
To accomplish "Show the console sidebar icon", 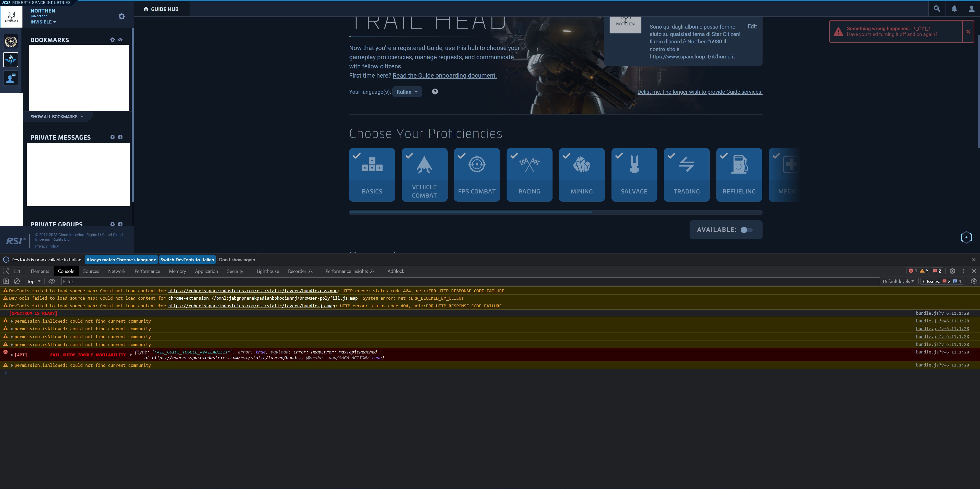I will 6,281.
